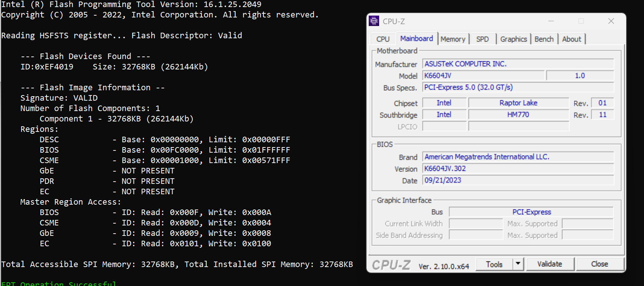The width and height of the screenshot is (644, 286).
Task: Minimize the CPU-Z window
Action: point(551,21)
